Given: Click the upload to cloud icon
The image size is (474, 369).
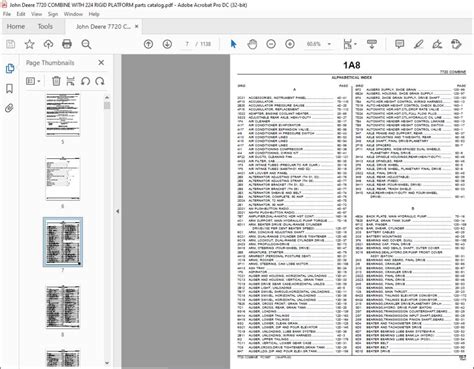Looking at the screenshot, I should click(x=48, y=44).
